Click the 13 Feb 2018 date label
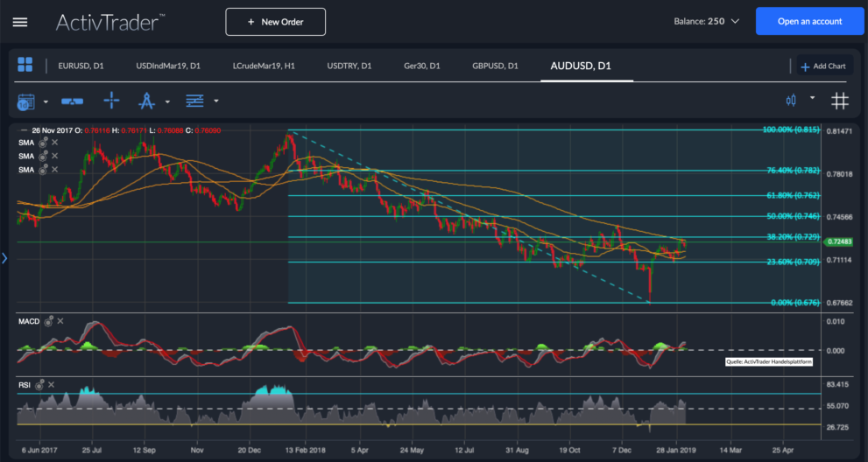This screenshot has width=868, height=462. (305, 451)
